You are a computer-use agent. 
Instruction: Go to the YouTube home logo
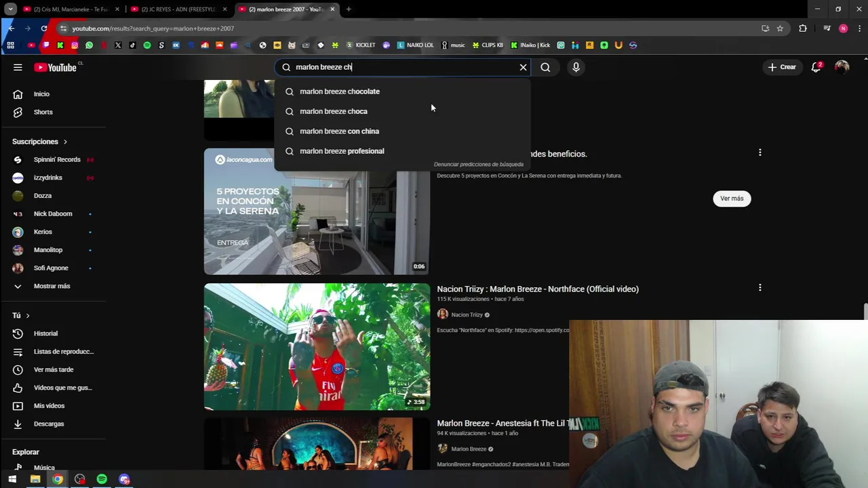coord(56,67)
